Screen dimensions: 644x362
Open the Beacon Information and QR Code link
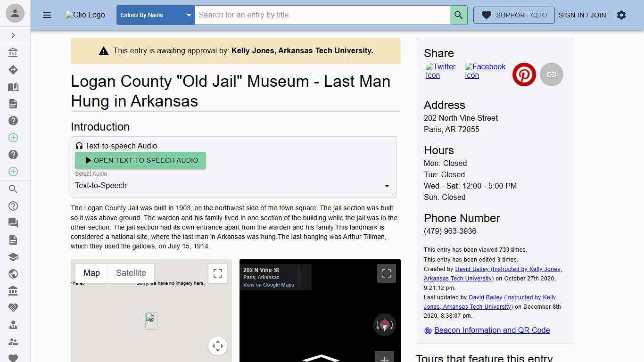tap(492, 330)
